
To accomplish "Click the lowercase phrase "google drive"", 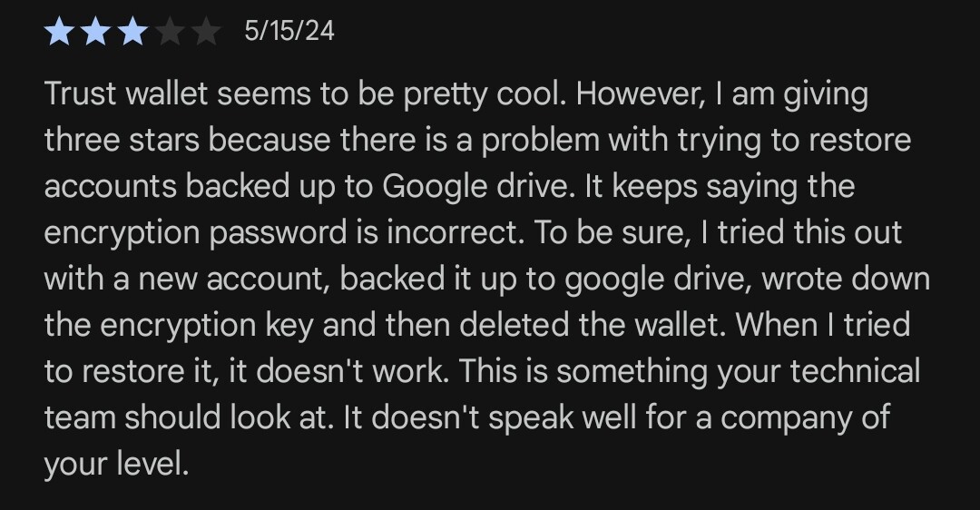I will coord(658,279).
